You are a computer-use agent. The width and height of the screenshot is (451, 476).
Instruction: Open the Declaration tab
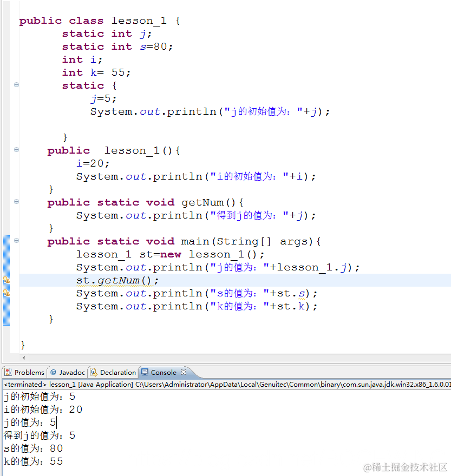(113, 373)
